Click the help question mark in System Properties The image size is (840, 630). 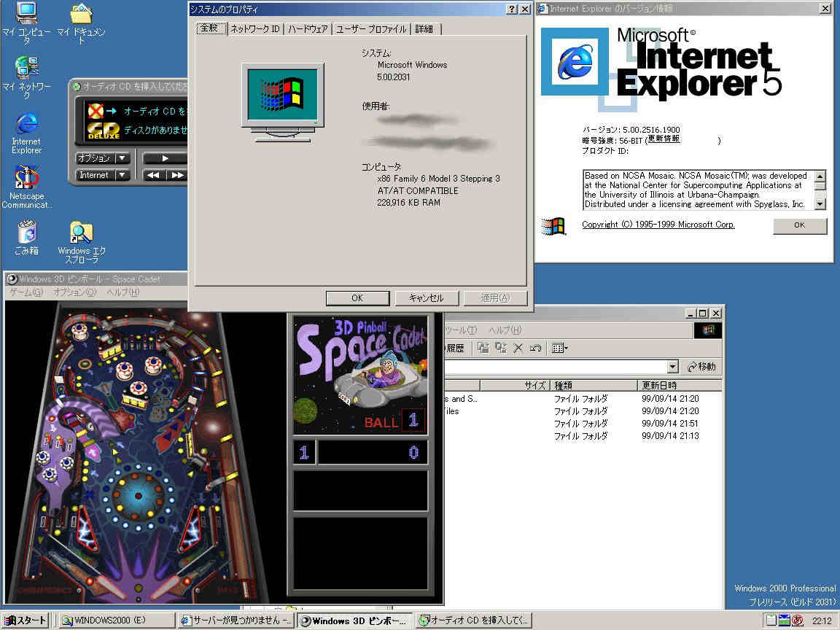pos(512,9)
